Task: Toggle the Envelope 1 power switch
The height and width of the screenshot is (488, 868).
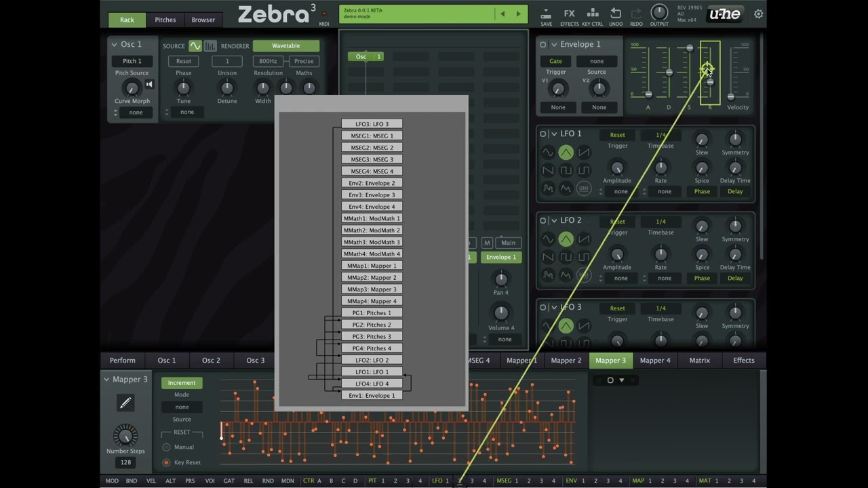Action: click(543, 45)
